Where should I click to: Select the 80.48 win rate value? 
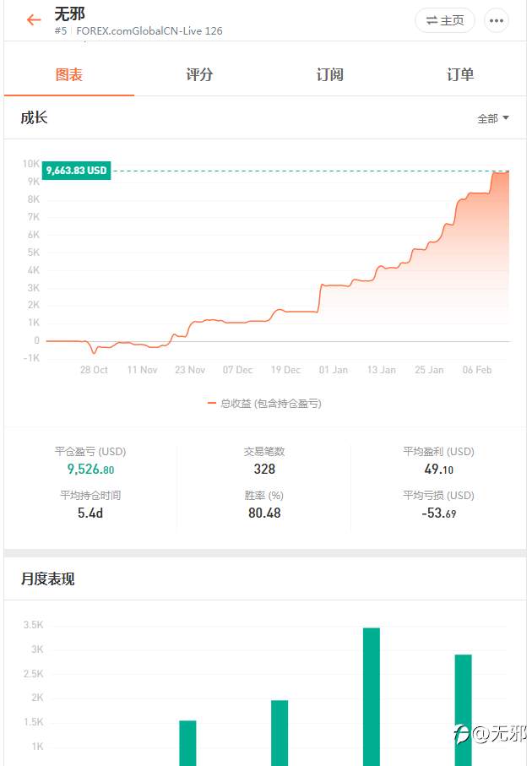click(x=264, y=513)
